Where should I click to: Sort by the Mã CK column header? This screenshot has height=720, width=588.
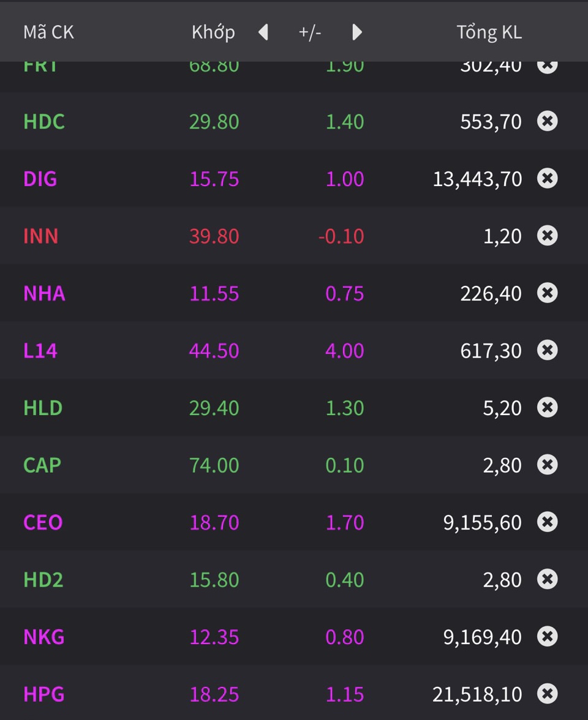coord(48,32)
